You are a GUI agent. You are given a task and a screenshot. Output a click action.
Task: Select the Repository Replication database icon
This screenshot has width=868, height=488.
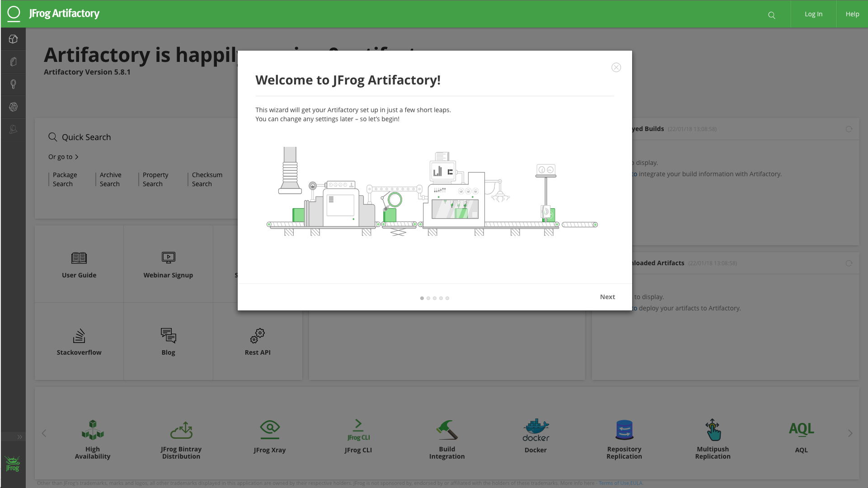(624, 430)
